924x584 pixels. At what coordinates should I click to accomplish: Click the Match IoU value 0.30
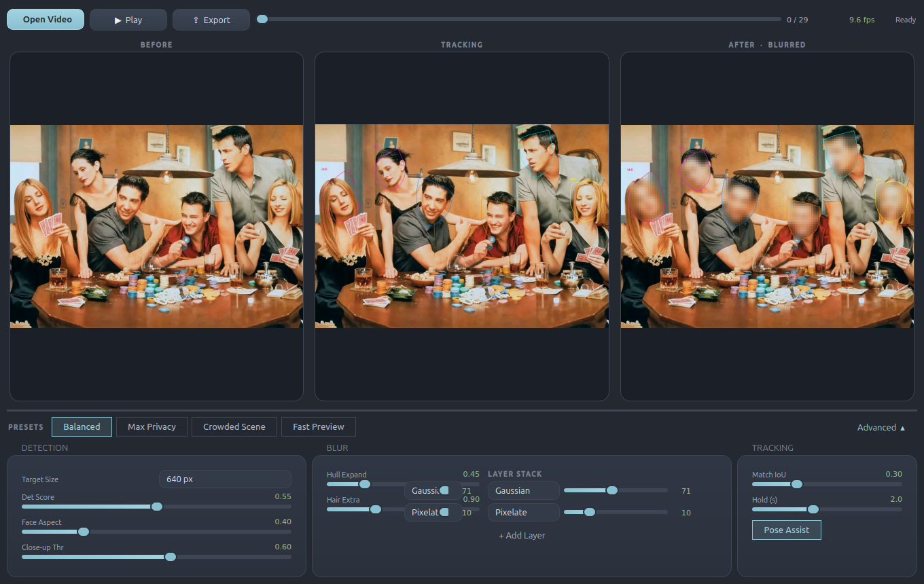(x=893, y=474)
